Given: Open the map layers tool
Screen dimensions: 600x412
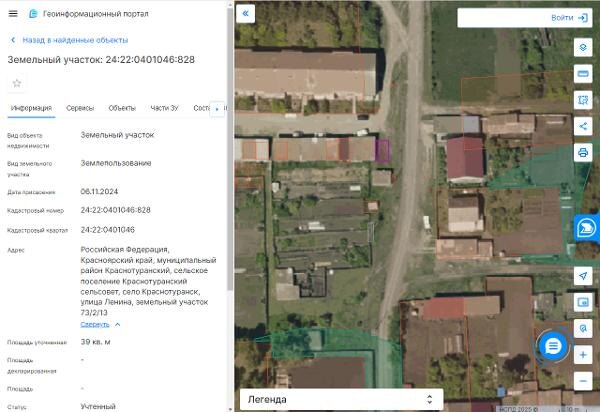Looking at the screenshot, I should coord(583,47).
